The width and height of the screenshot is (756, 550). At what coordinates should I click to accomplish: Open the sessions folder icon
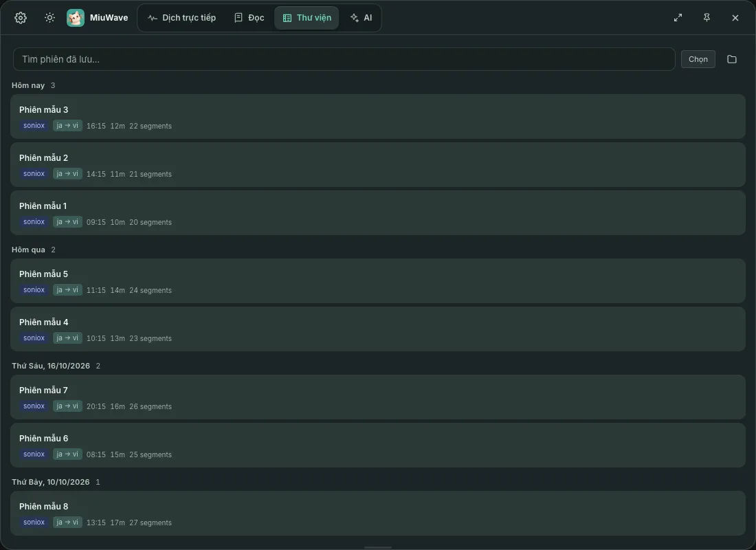[x=732, y=59]
